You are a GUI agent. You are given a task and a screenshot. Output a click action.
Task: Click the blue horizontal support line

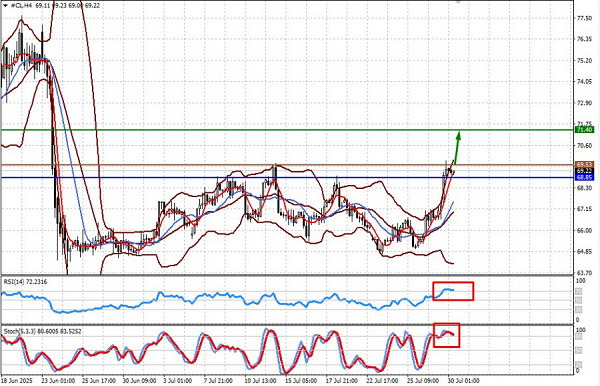pos(287,178)
